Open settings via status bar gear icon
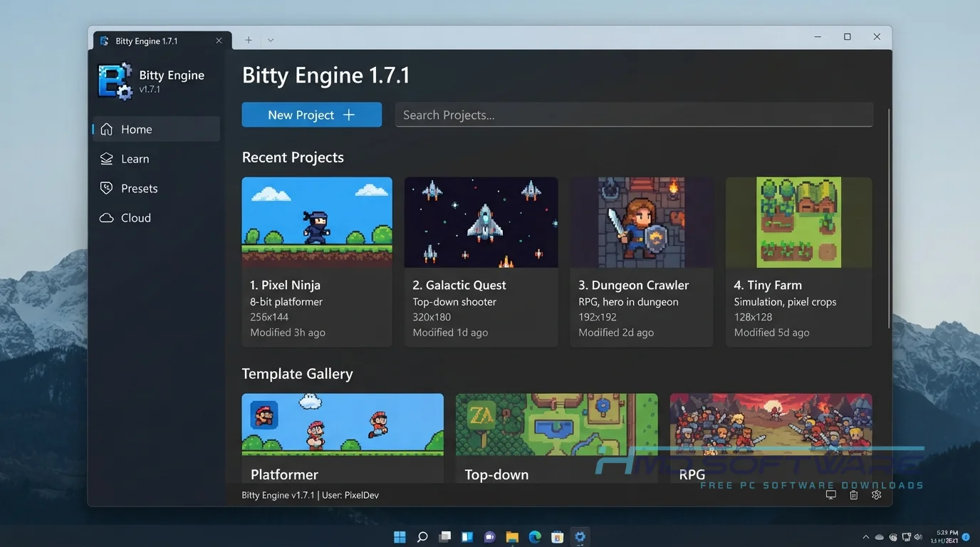This screenshot has width=980, height=547. click(876, 495)
